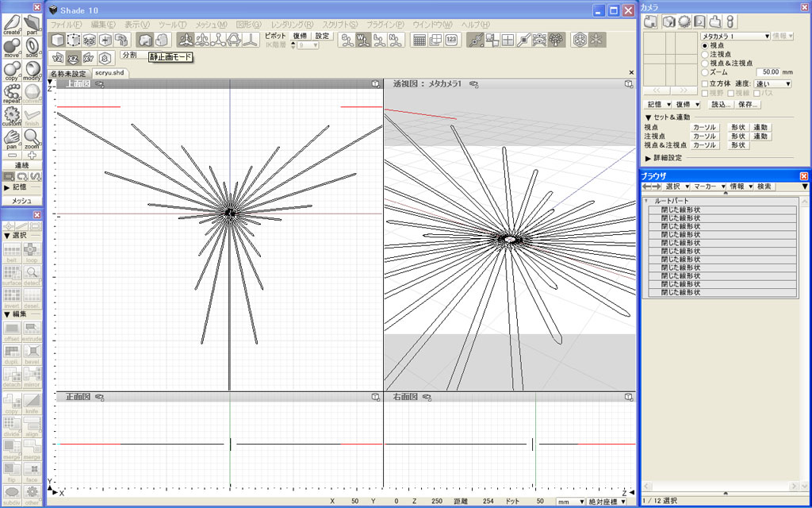Select the copy tool with sphere icon

pyautogui.click(x=12, y=71)
